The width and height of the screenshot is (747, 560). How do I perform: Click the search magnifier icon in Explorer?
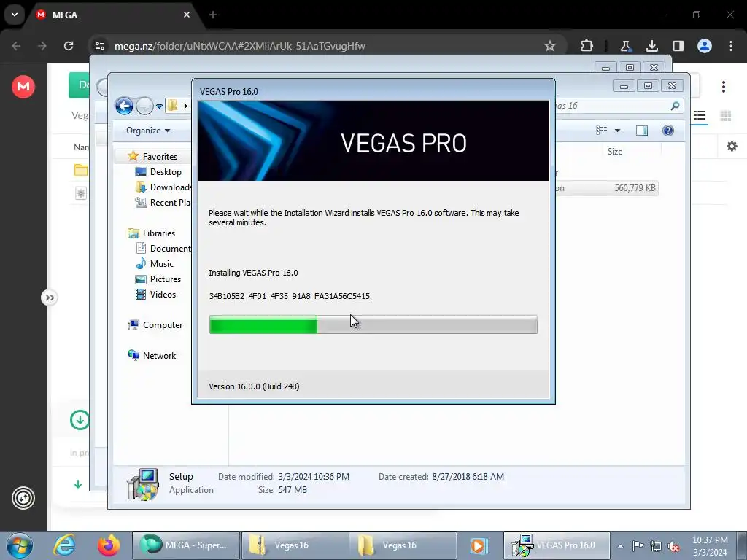coord(675,106)
